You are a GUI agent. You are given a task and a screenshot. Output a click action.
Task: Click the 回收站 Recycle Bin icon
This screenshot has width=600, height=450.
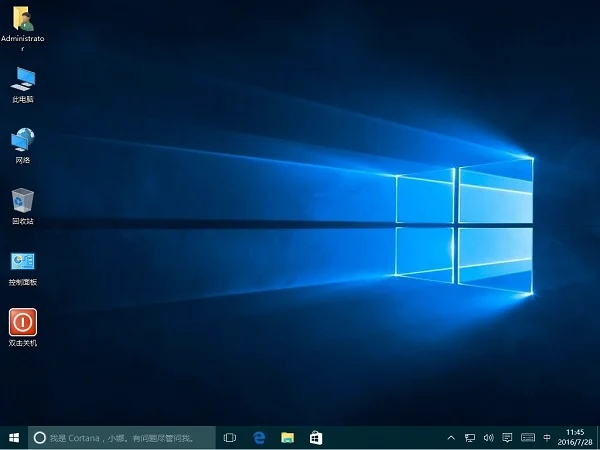(22, 201)
